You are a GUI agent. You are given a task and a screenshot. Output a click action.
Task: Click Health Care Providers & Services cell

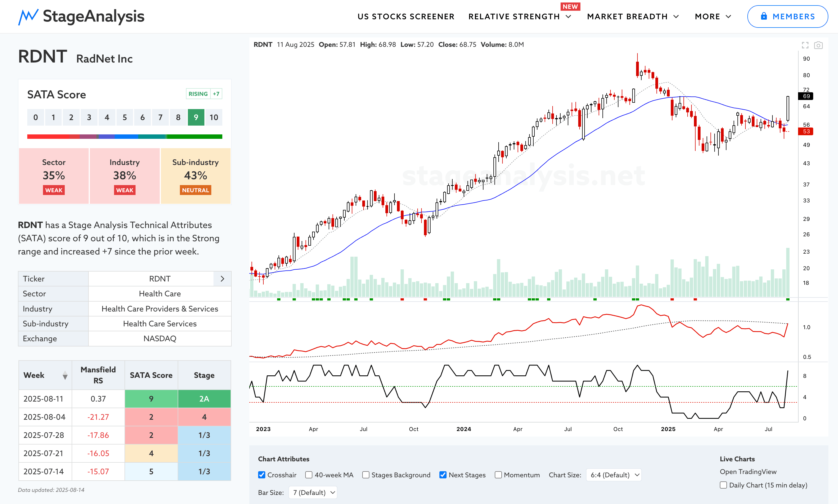click(x=160, y=309)
